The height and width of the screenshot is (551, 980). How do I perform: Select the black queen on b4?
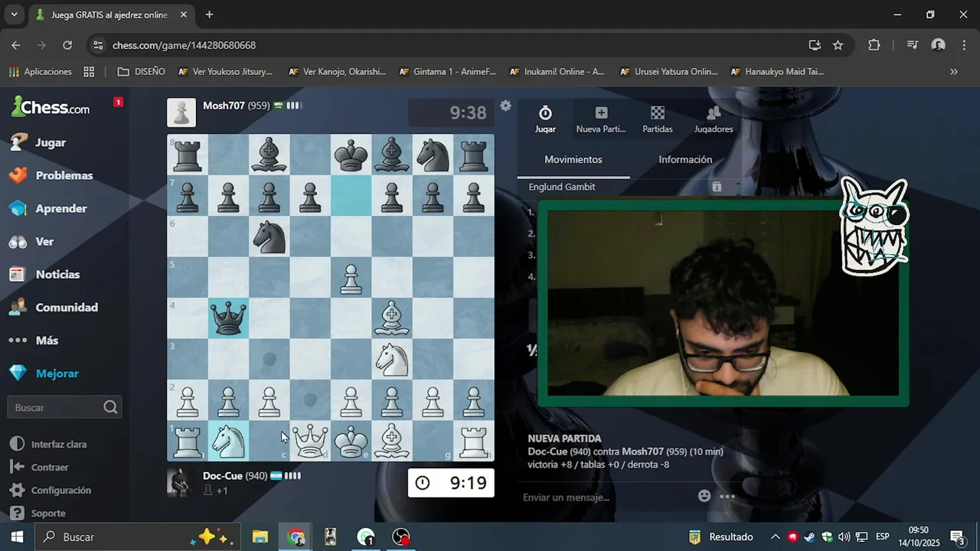tap(228, 318)
